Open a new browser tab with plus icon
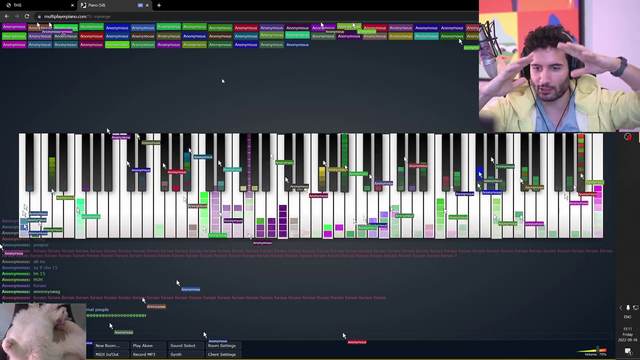This screenshot has width=640, height=360. tap(159, 5)
